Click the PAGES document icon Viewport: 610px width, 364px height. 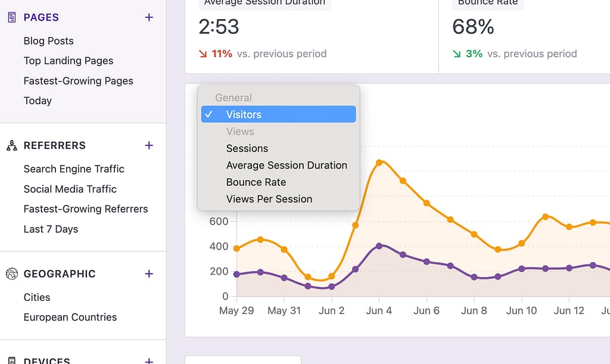tap(10, 17)
